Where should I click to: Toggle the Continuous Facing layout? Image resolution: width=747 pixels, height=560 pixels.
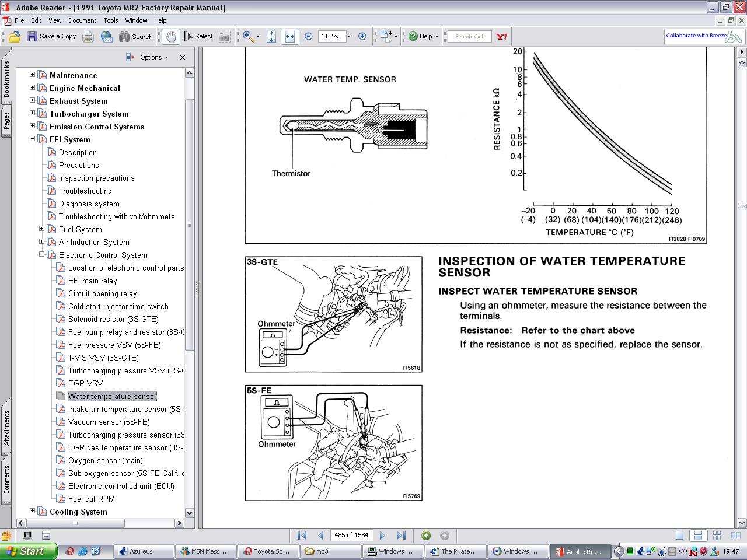click(717, 535)
